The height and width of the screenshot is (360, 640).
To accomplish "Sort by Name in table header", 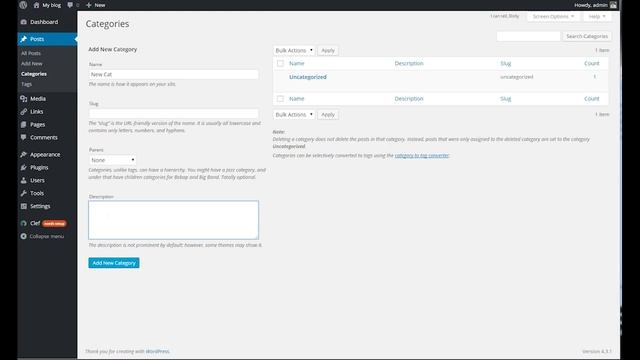I will [297, 63].
